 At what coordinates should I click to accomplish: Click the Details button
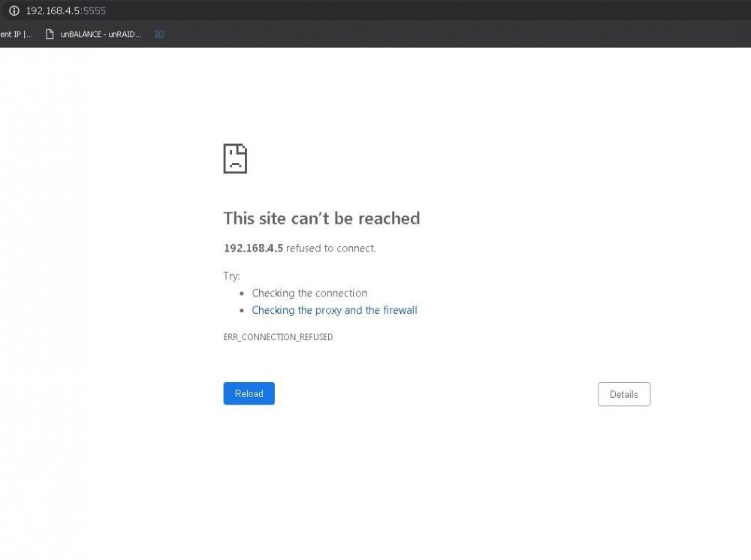pos(623,394)
